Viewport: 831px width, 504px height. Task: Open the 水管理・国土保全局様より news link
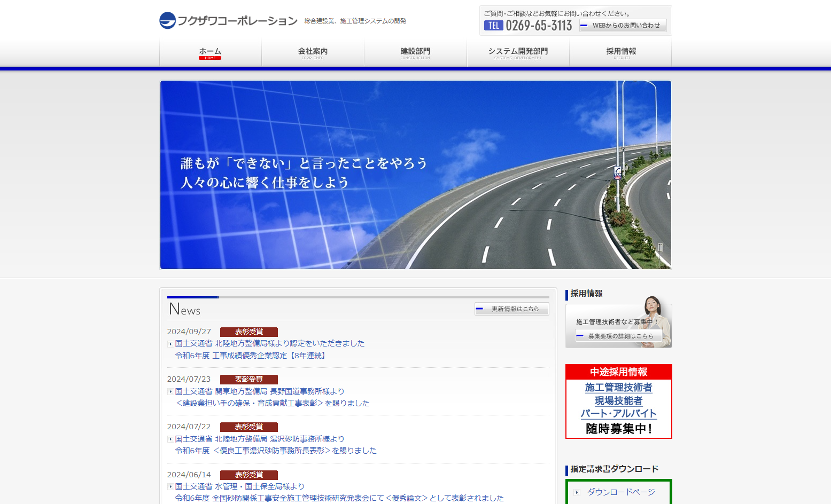240,486
